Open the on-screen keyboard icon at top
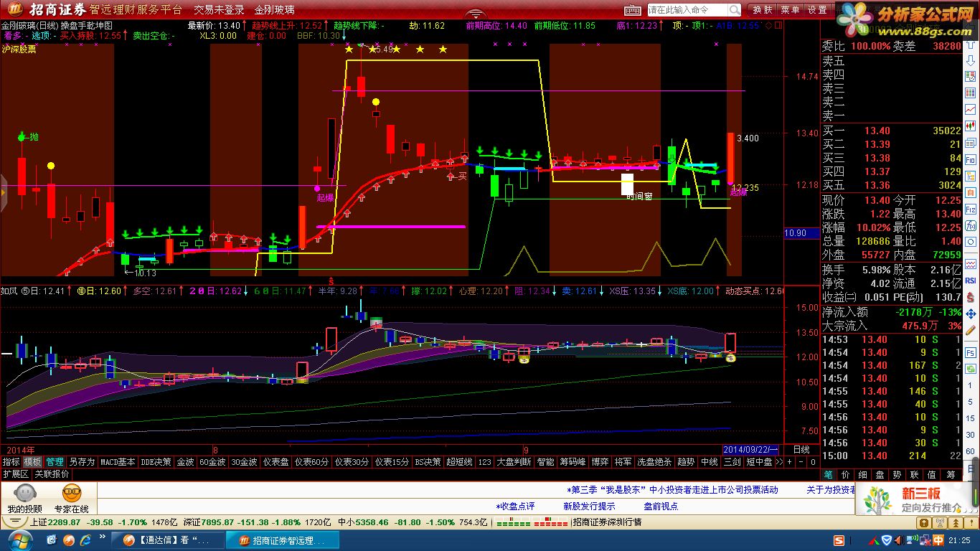Viewport: 980px width, 551px height. coord(631,10)
